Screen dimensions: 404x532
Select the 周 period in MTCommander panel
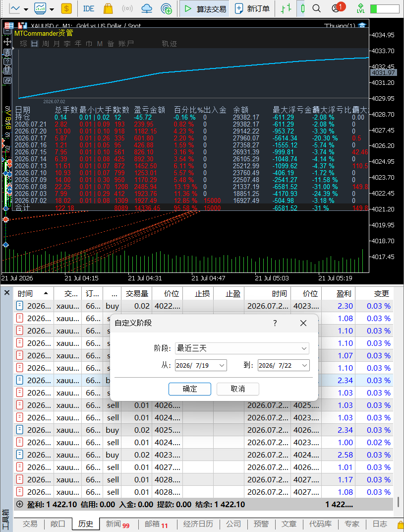point(46,44)
